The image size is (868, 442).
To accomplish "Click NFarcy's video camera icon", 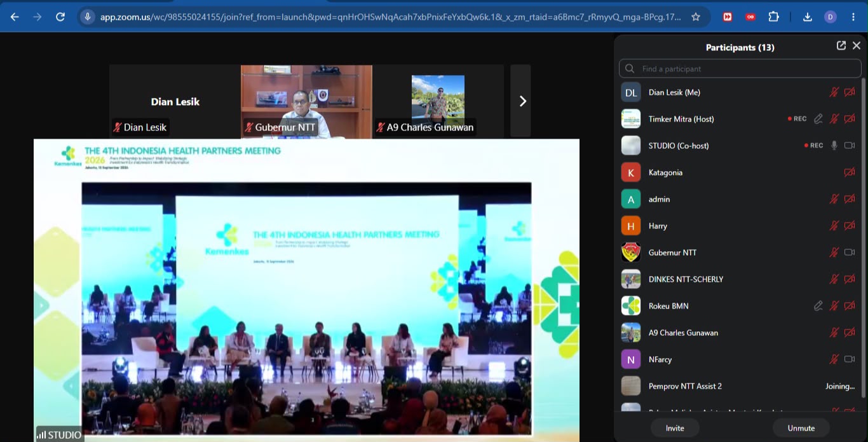I will (x=850, y=359).
